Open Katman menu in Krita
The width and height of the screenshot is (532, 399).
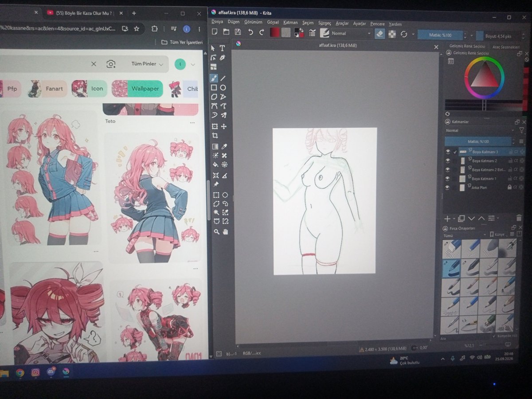tap(290, 22)
